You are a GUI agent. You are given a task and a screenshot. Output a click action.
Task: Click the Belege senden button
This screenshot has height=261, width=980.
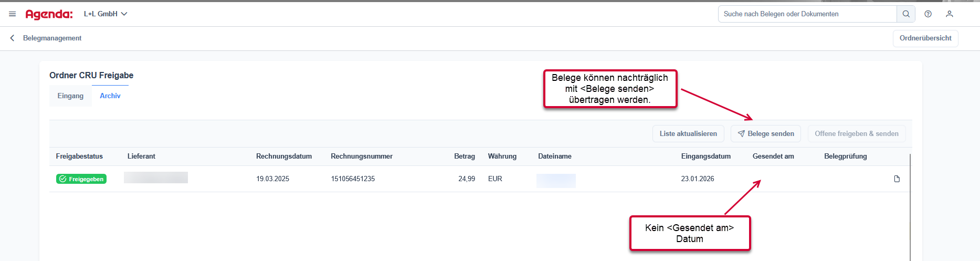pyautogui.click(x=766, y=134)
